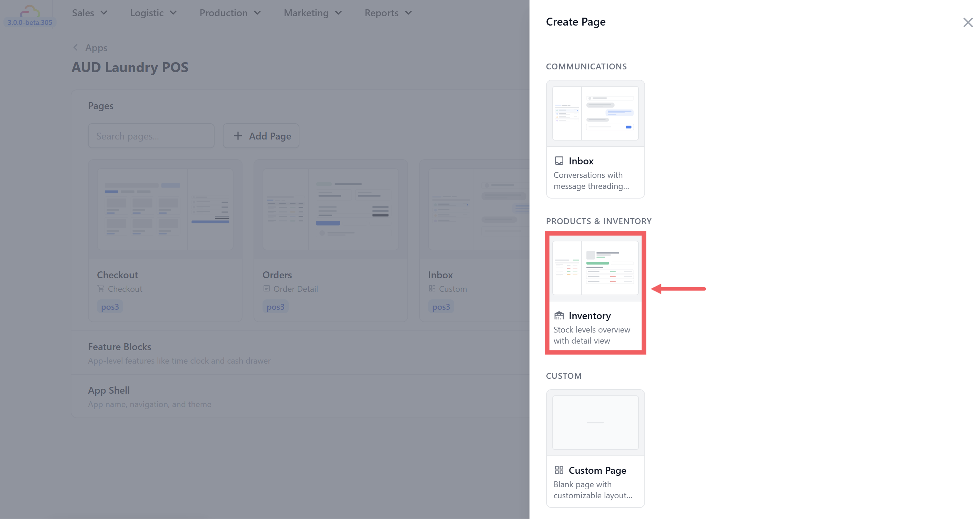
Task: Open the Marketing menu
Action: pyautogui.click(x=312, y=13)
